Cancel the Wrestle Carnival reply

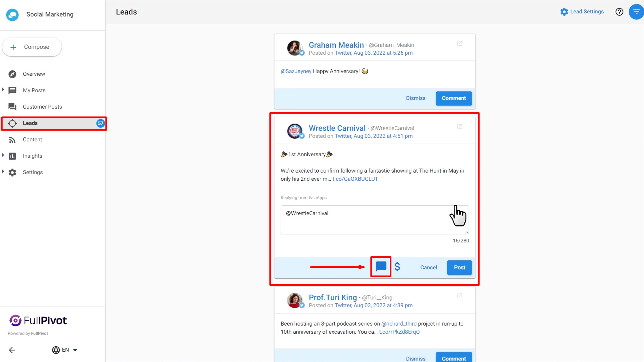click(x=428, y=267)
